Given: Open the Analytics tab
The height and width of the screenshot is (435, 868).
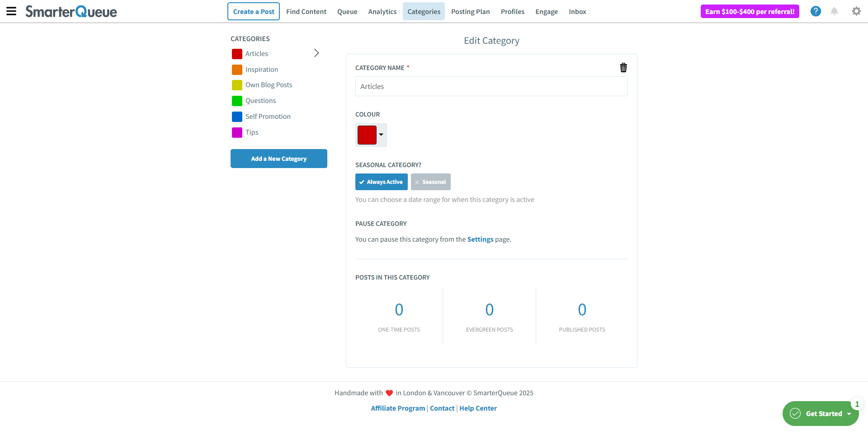Looking at the screenshot, I should [x=382, y=12].
